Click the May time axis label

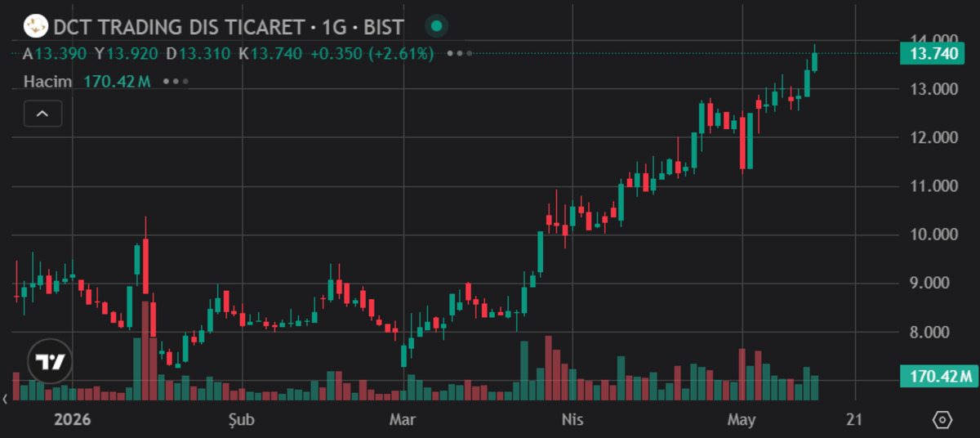point(742,420)
